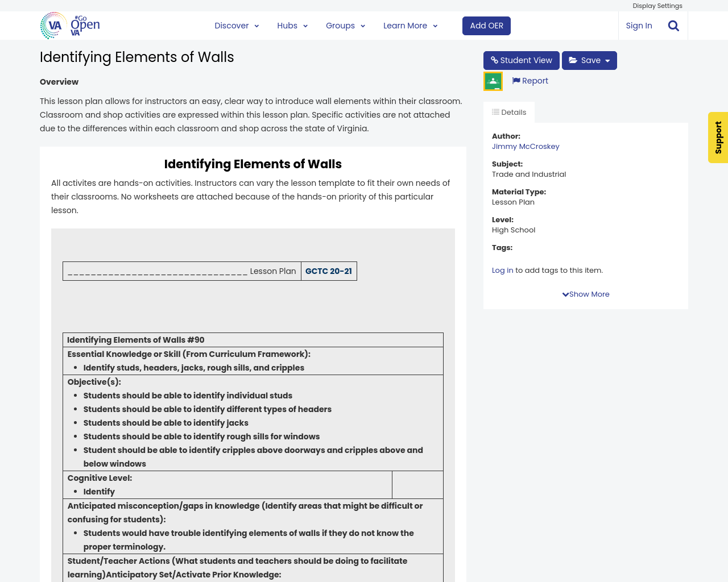728x582 pixels.
Task: Open the search magnifier icon
Action: 673,26
